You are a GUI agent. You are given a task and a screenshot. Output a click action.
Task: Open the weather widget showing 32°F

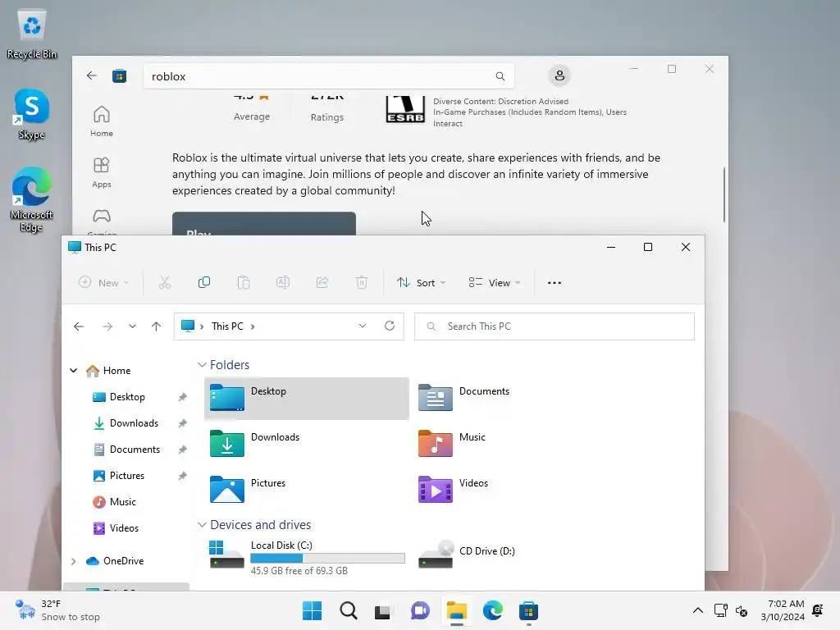point(57,610)
